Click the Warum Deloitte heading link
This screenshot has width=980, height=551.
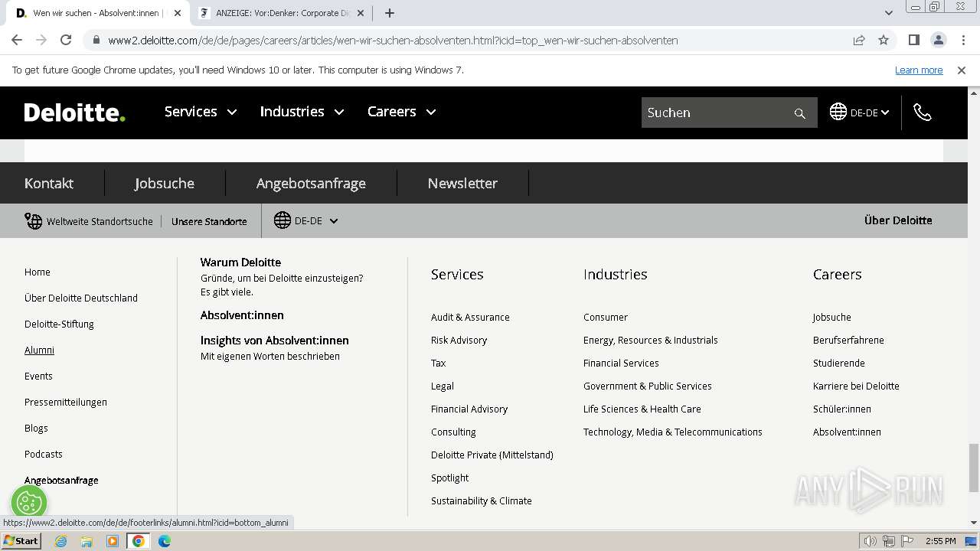tap(240, 262)
